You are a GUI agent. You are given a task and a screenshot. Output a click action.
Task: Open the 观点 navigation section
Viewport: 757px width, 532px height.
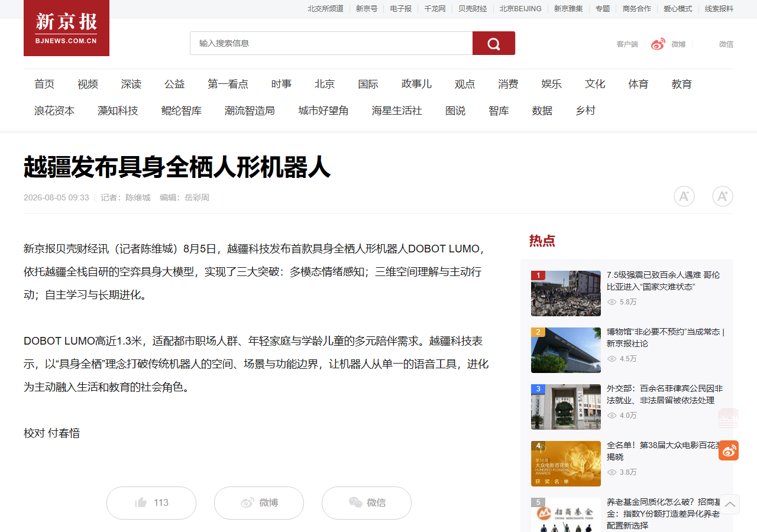(x=465, y=84)
